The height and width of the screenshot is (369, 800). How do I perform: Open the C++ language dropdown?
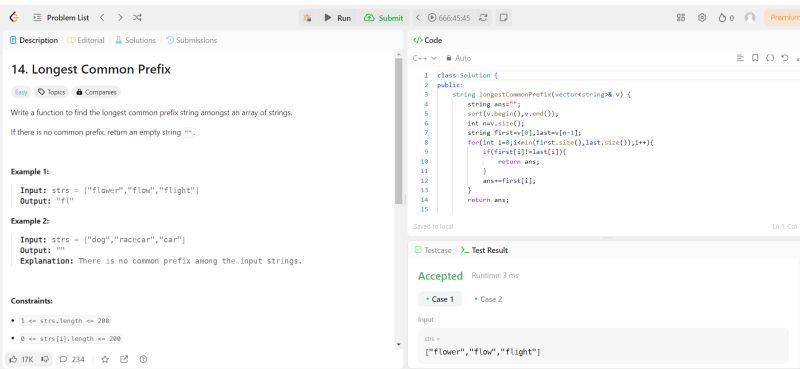pos(424,58)
